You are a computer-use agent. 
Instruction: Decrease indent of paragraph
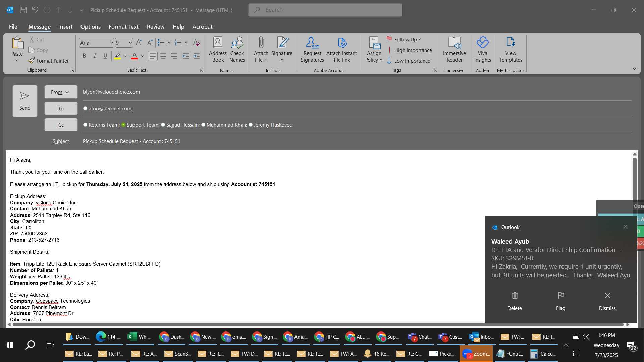tap(186, 56)
